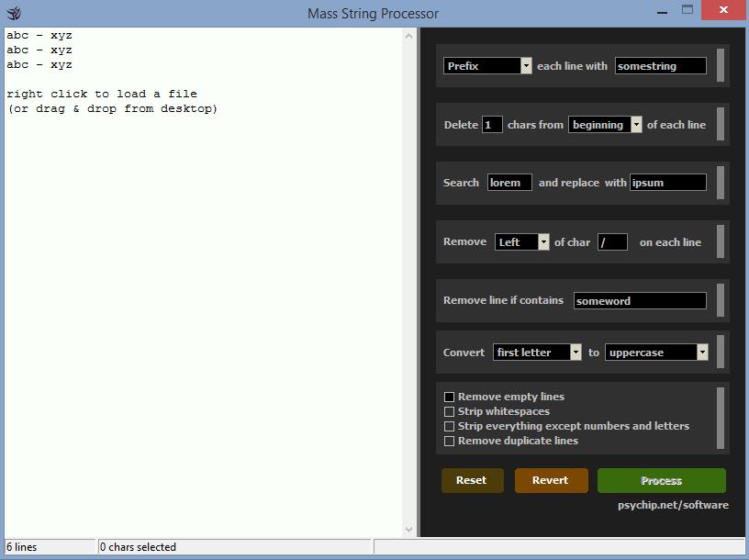Click the '6 lines' status bar entry
This screenshot has height=560, width=749.
pos(50,546)
